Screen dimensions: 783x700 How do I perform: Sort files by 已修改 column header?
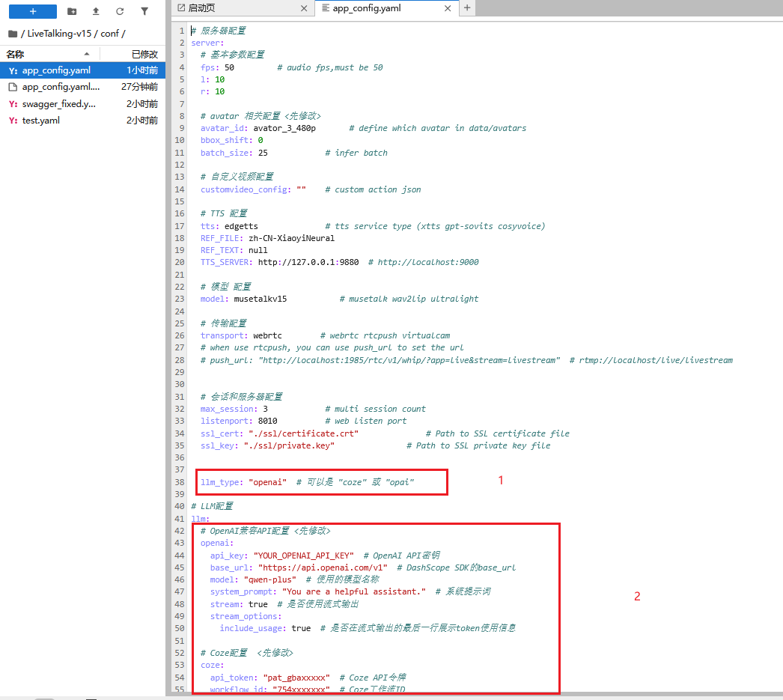click(x=144, y=54)
